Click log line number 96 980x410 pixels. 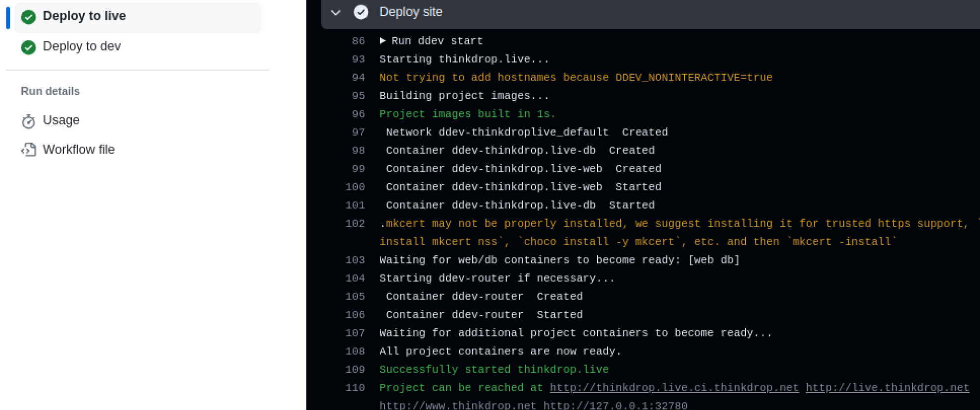coord(358,114)
